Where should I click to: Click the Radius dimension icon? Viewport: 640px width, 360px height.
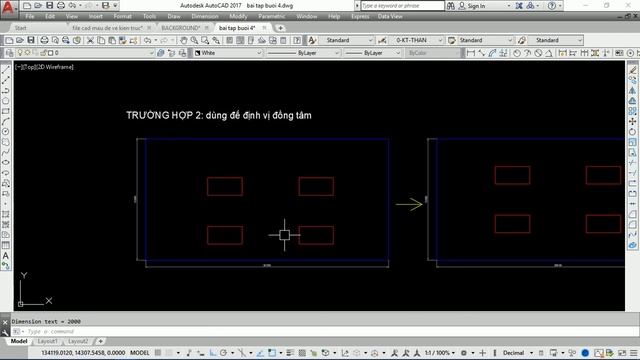coord(517,53)
